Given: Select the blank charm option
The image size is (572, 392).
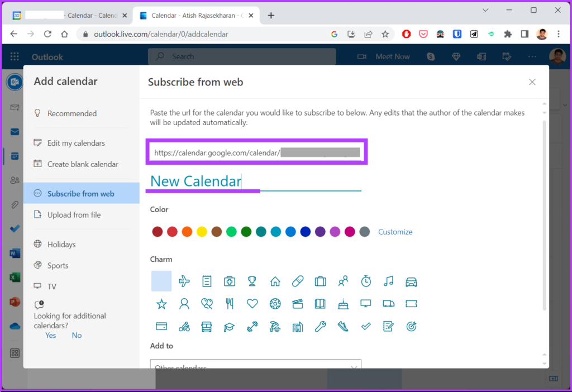Looking at the screenshot, I should [161, 281].
